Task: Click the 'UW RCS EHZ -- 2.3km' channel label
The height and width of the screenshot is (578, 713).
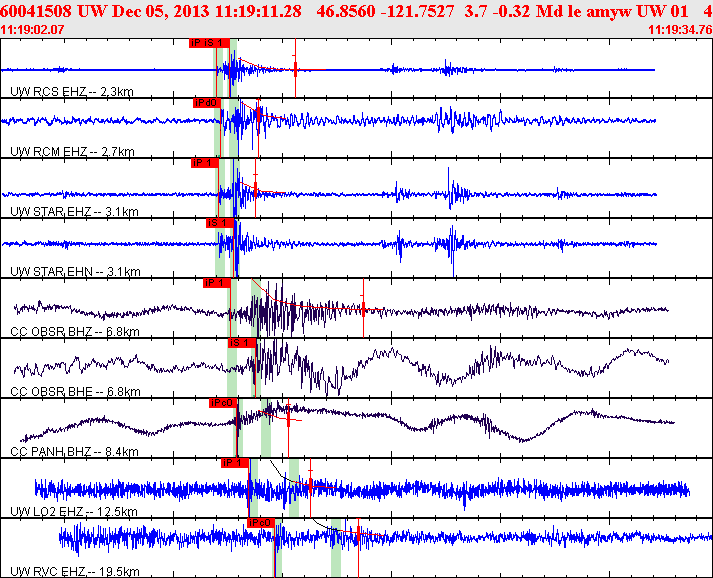Action: click(x=72, y=91)
